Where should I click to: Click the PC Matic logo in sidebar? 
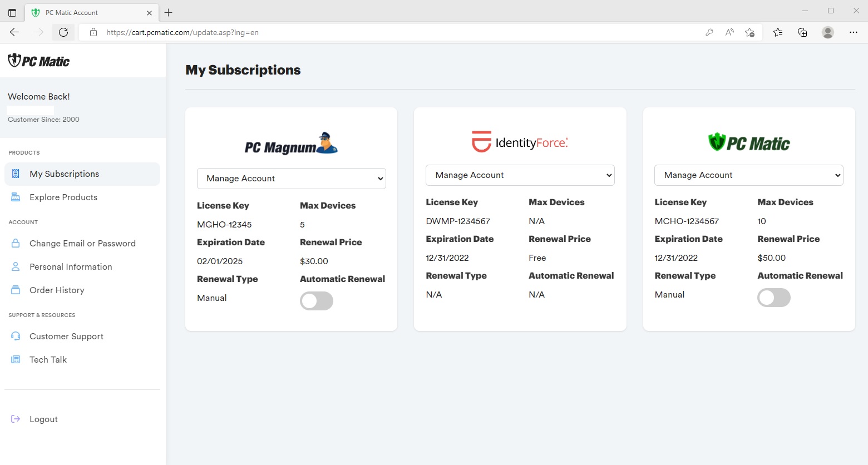38,61
